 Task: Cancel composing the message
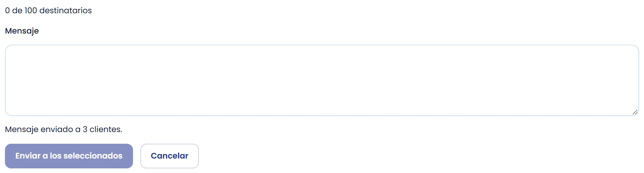coord(170,156)
